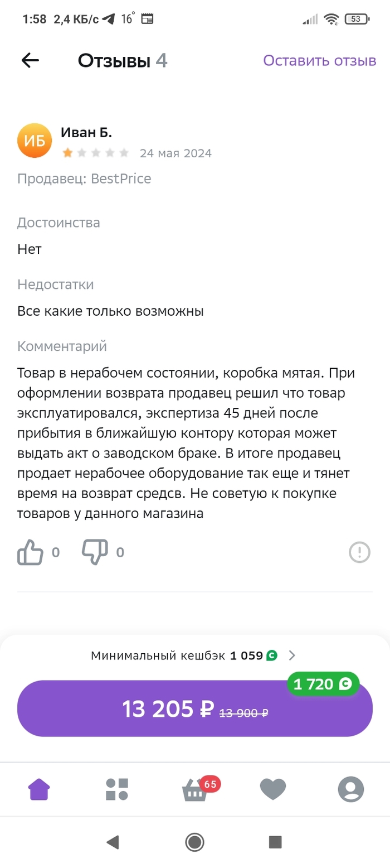Open favorites heart tab
This screenshot has width=390, height=868.
[x=273, y=789]
